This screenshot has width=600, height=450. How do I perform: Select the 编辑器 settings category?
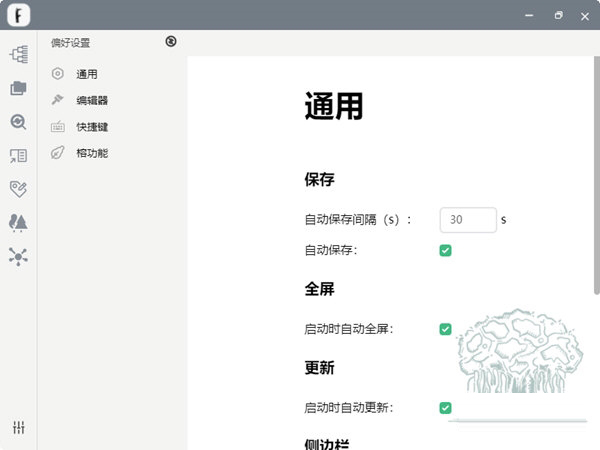92,100
